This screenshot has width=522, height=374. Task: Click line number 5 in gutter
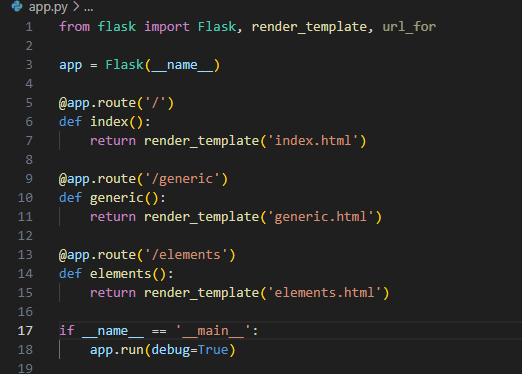click(x=29, y=103)
